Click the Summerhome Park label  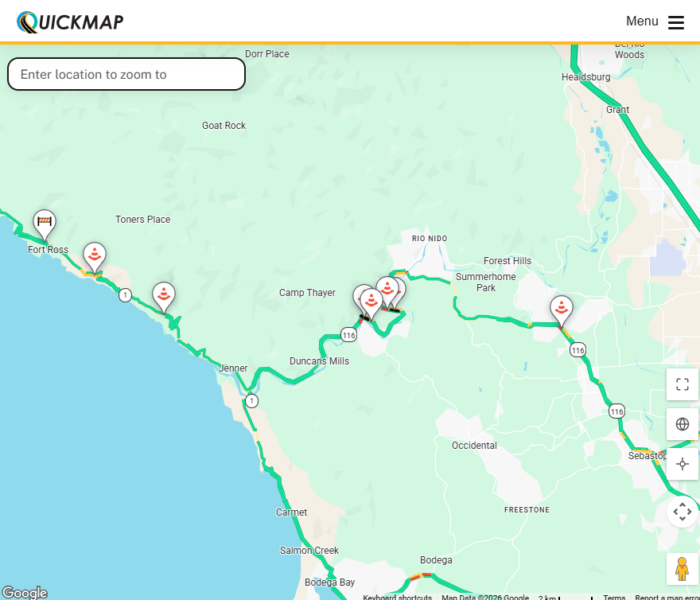point(486,282)
